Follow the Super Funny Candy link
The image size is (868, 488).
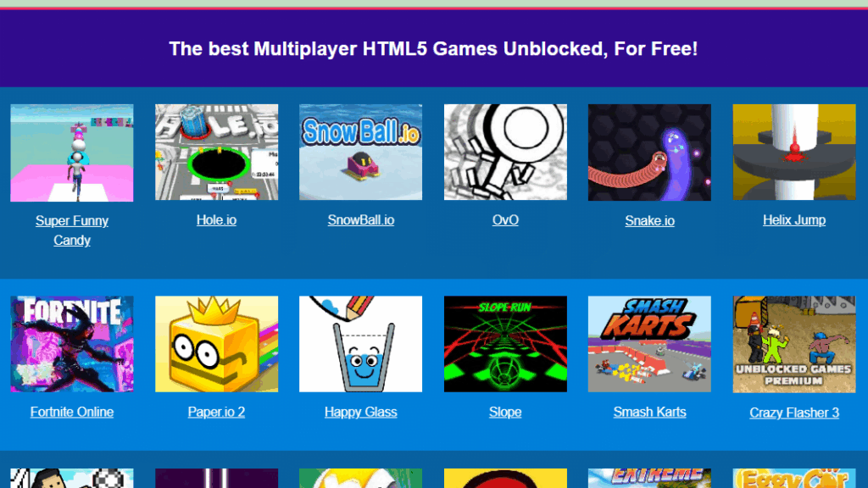[x=72, y=230]
